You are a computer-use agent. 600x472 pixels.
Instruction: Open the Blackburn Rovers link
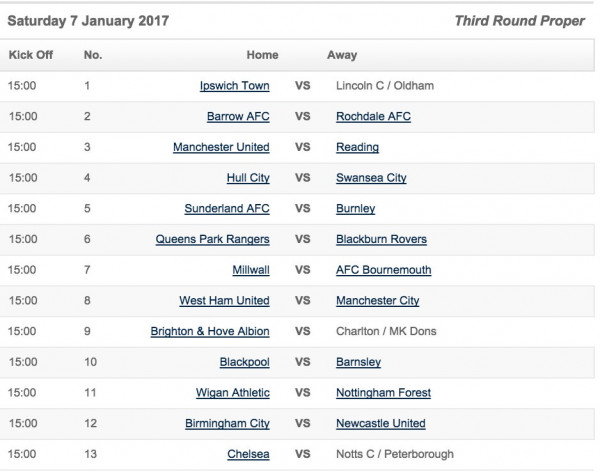(382, 239)
